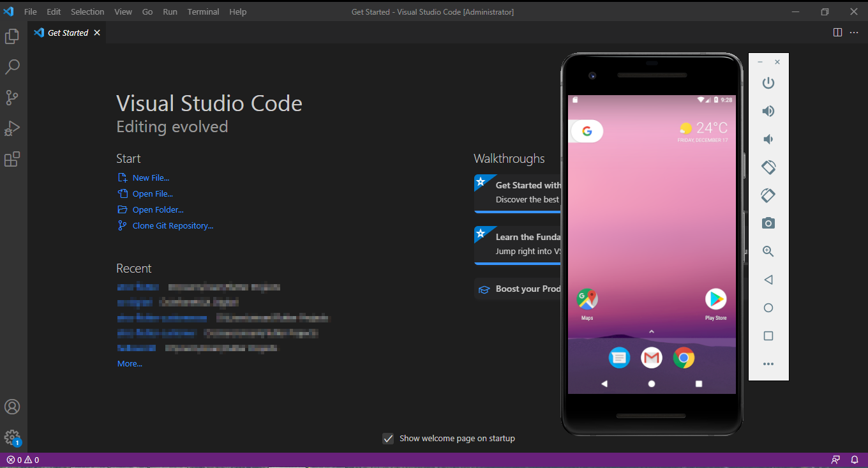Click errors and warnings in status bar
The width and height of the screenshot is (868, 468).
[x=23, y=460]
